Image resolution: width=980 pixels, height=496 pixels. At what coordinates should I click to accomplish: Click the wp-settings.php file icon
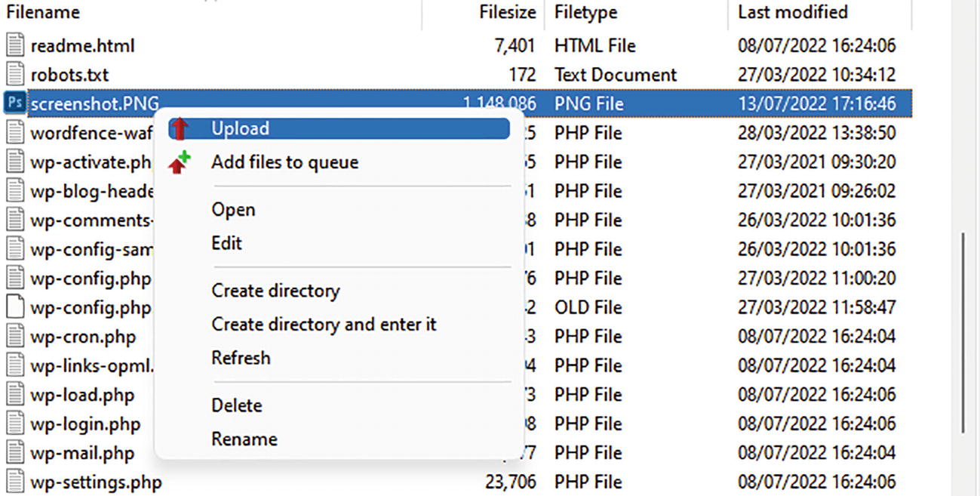click(14, 482)
